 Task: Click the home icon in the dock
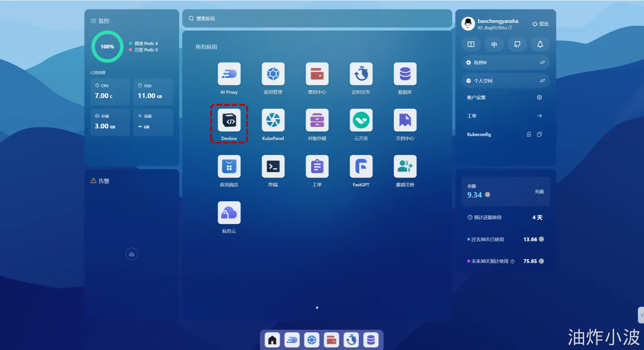coord(272,340)
